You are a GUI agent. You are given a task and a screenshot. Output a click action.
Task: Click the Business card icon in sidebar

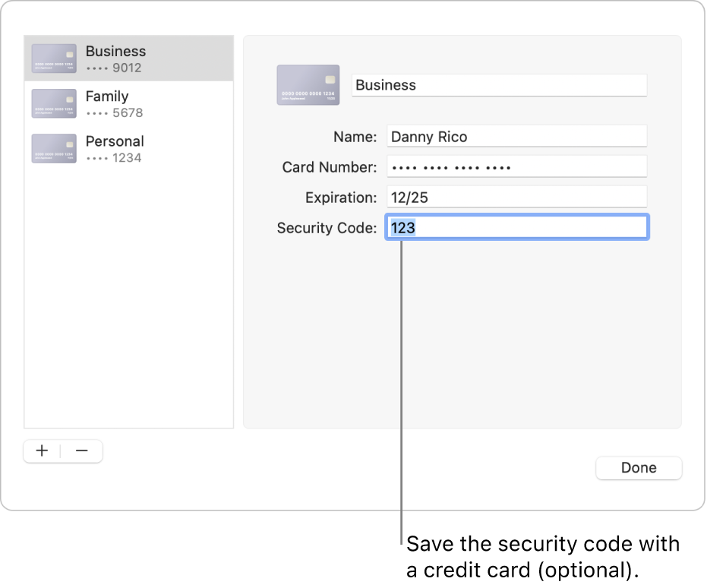(53, 58)
